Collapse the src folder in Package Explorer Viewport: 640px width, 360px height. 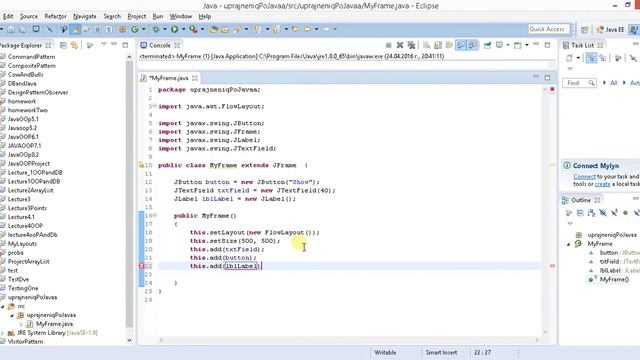[3, 306]
